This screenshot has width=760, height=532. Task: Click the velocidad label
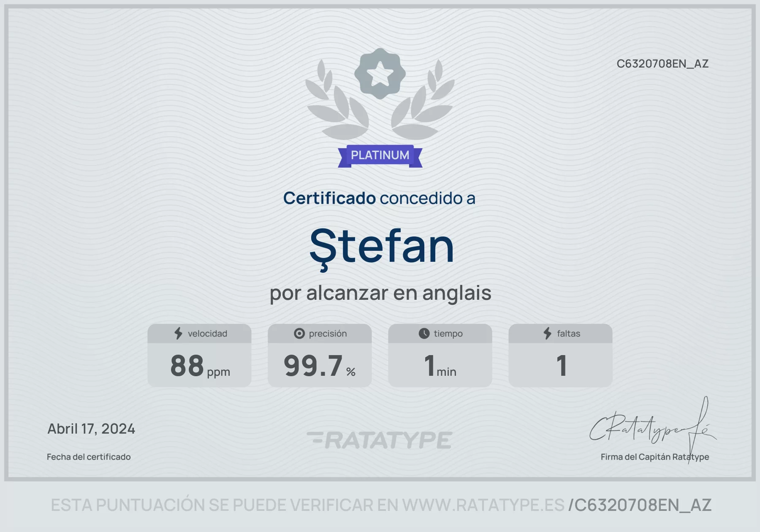[207, 334]
